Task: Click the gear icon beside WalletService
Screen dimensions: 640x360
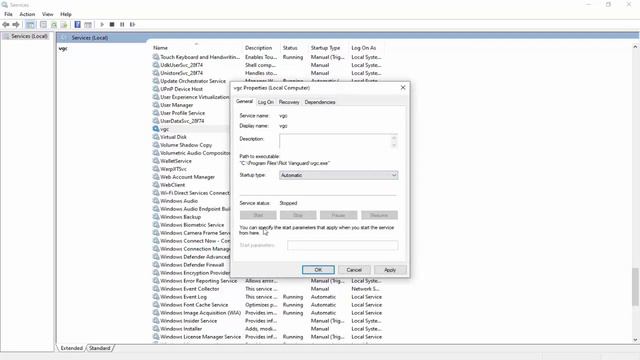Action: point(156,161)
